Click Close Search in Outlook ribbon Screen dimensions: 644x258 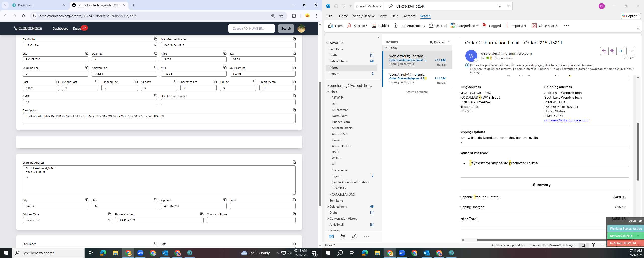coord(545,26)
